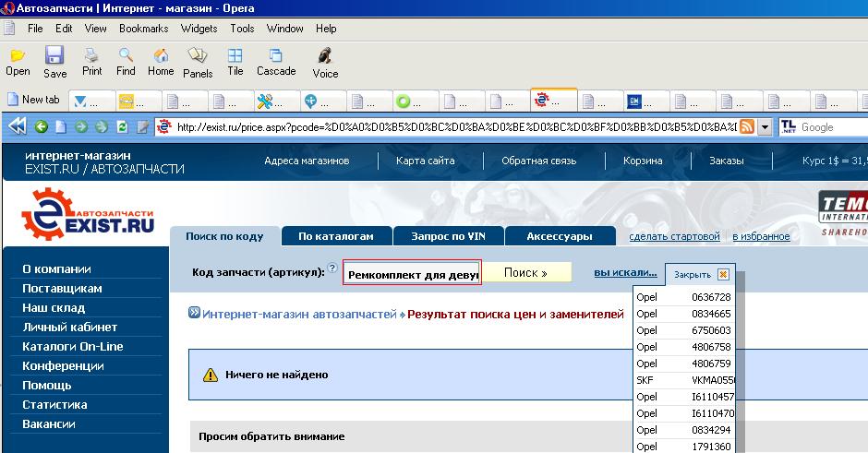Switch to the tab with wrench icon
This screenshot has width=868, height=453.
tap(276, 101)
